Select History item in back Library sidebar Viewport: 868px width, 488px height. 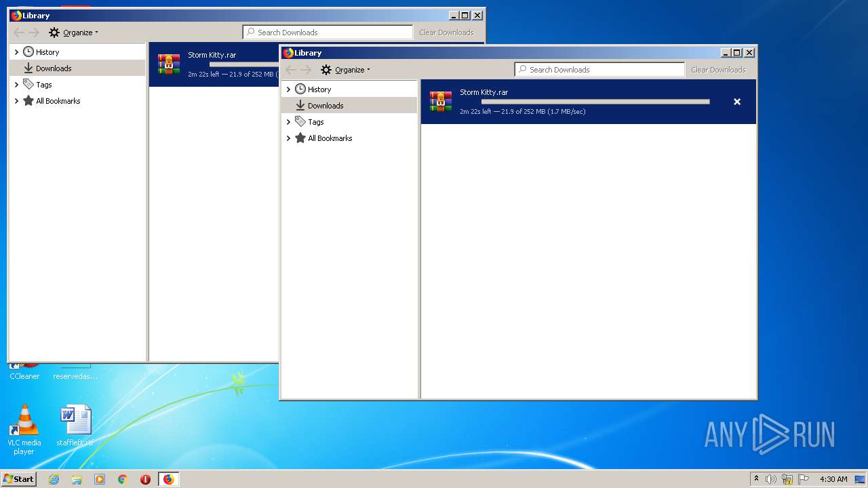click(x=47, y=52)
